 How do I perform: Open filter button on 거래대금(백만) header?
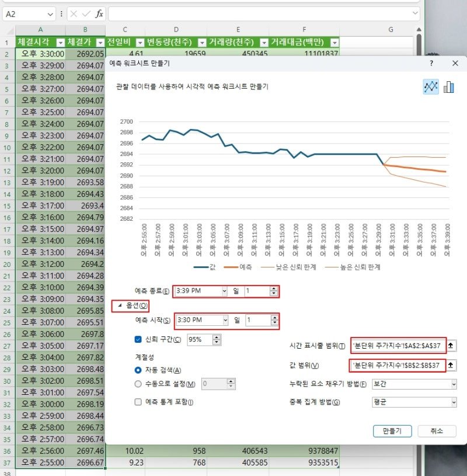(334, 43)
